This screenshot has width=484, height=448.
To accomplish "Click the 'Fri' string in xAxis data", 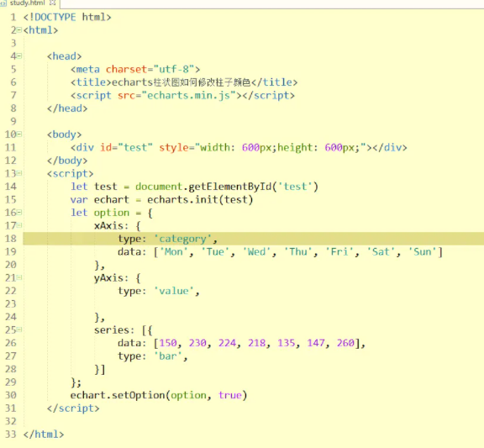I will pos(339,251).
